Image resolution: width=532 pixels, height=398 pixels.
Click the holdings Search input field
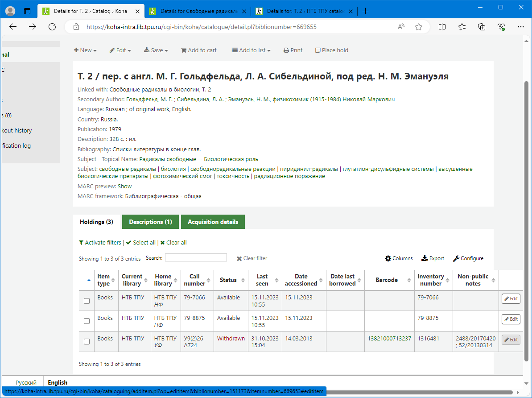196,257
